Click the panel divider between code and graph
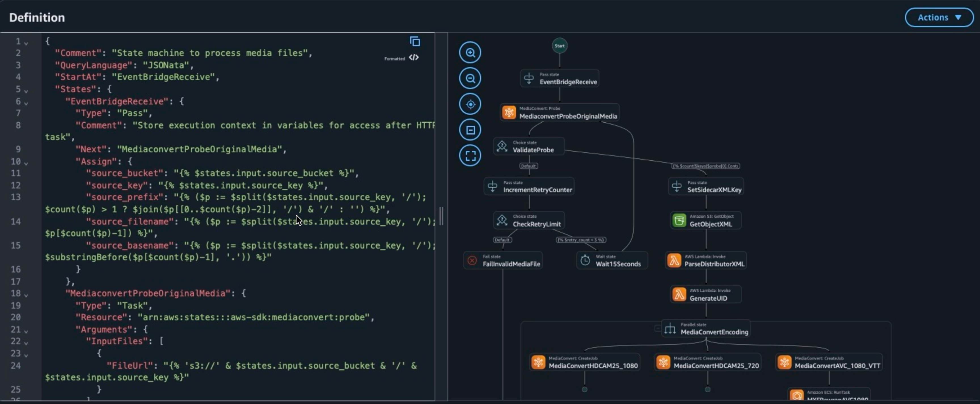The height and width of the screenshot is (404, 980). (x=441, y=216)
